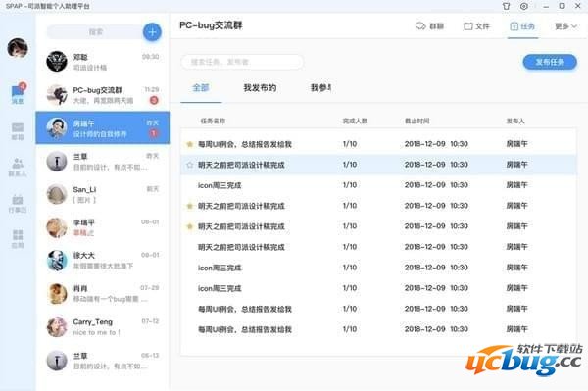
Task: Focus the chat list search box
Action: [x=95, y=32]
